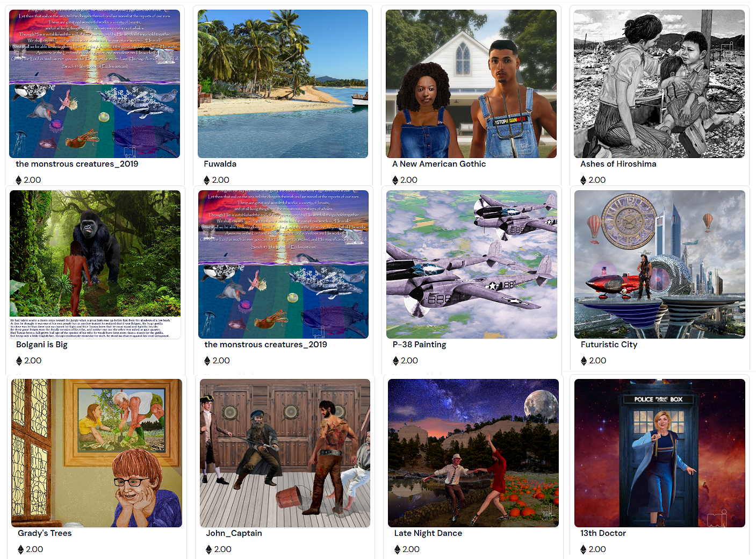Click the Ethereum icon under Bolgani is Big
This screenshot has width=756, height=559.
pyautogui.click(x=19, y=361)
